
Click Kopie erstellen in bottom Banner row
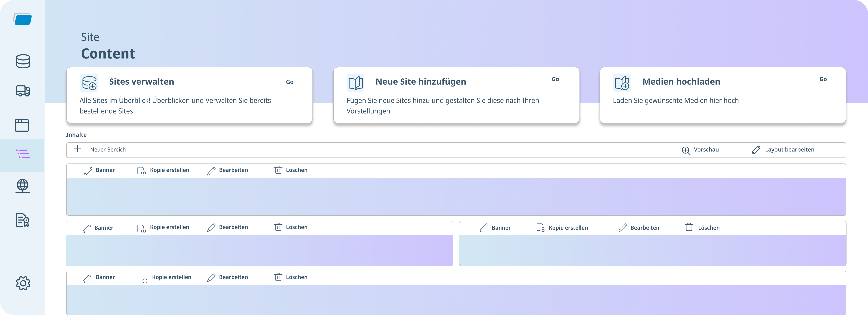point(172,277)
